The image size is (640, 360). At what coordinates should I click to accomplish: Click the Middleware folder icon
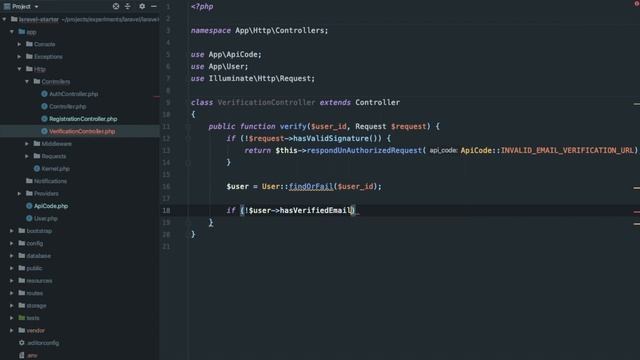tap(37, 143)
